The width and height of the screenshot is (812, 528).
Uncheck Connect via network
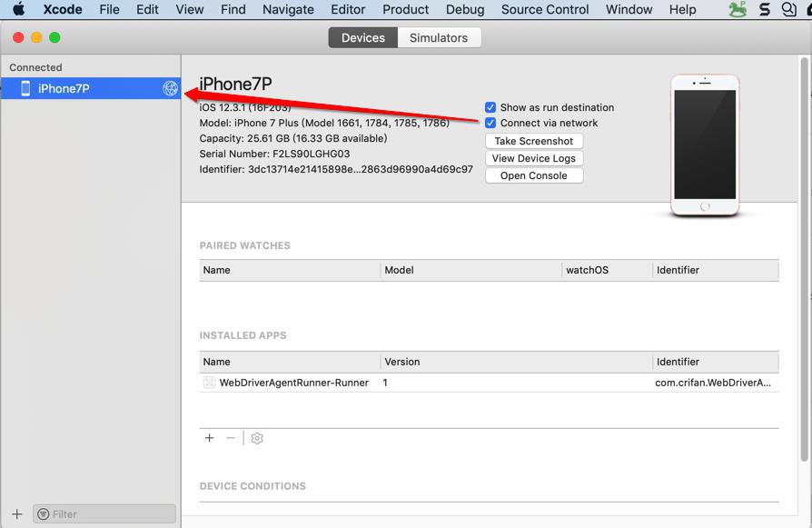click(490, 123)
